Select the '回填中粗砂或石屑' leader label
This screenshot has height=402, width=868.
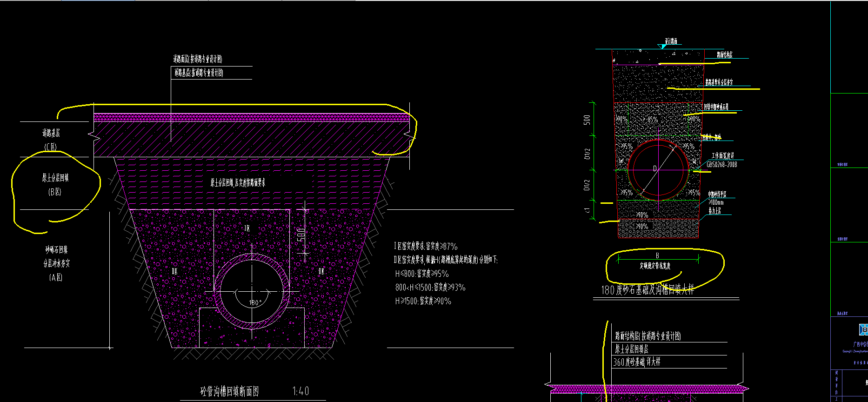point(716,107)
